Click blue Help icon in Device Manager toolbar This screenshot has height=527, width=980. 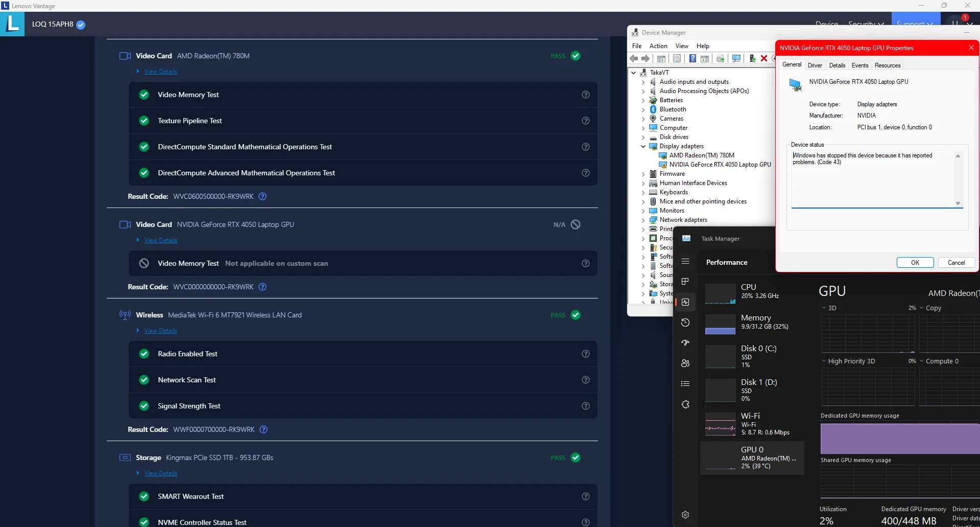point(692,59)
